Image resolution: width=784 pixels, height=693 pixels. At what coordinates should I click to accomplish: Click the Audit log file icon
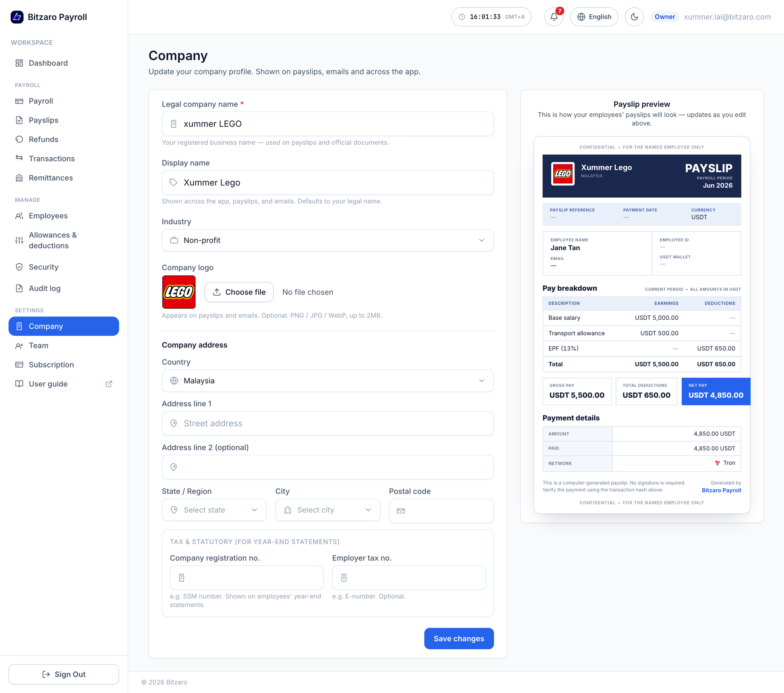tap(19, 289)
